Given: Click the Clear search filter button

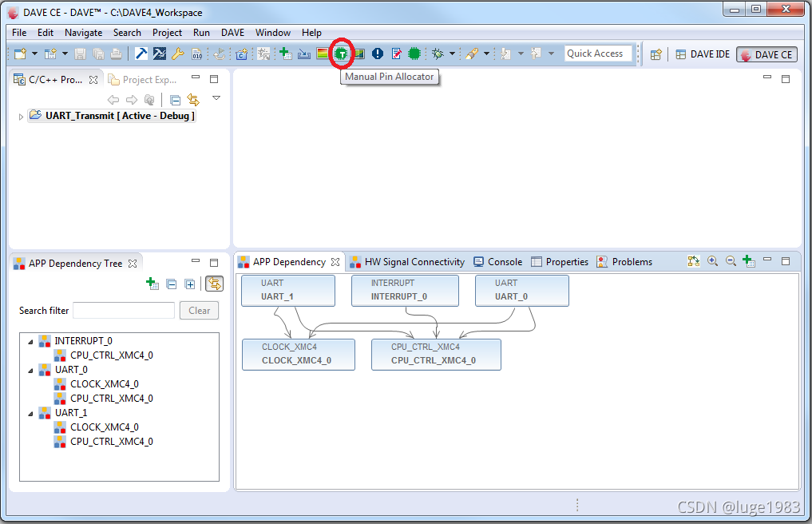Looking at the screenshot, I should tap(200, 311).
